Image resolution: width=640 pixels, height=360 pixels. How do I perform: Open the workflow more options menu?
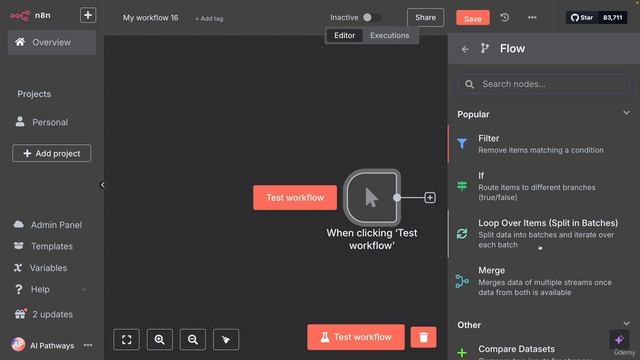532,18
